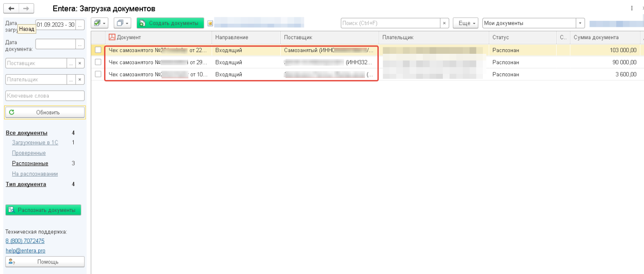Image resolution: width=644 pixels, height=274 pixels.
Task: Sort by the Плательщик column header
Action: point(434,37)
